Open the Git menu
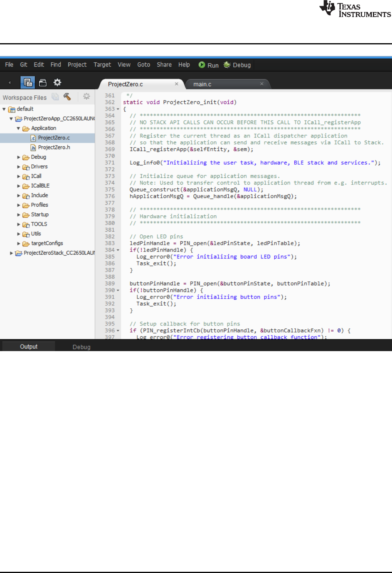The width and height of the screenshot is (392, 573). tap(24, 65)
